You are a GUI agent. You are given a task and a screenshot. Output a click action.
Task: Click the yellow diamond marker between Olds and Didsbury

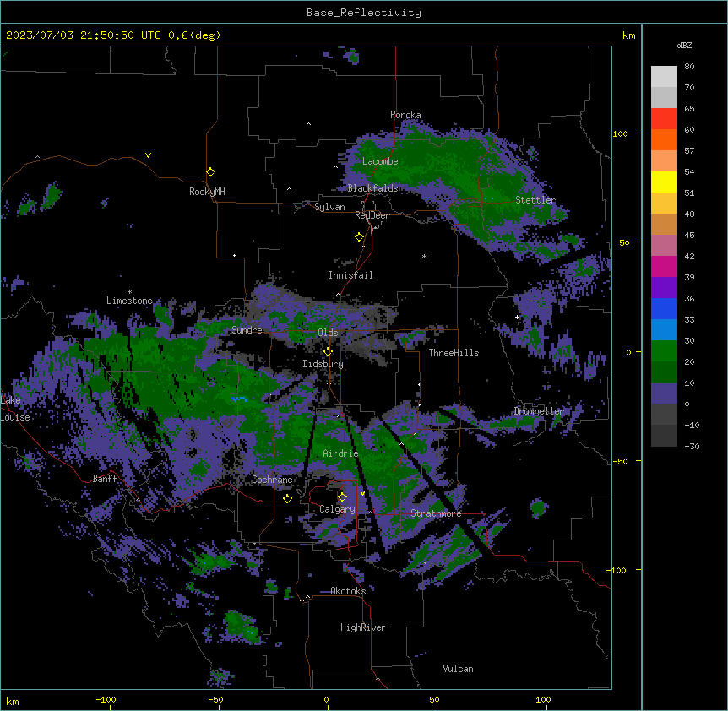(328, 352)
